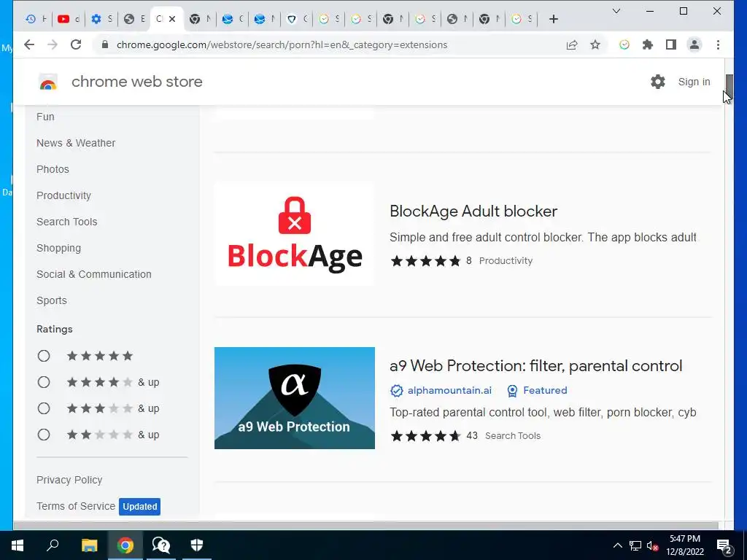This screenshot has height=560, width=747.
Task: Click the verified publisher badge icon
Action: (396, 391)
